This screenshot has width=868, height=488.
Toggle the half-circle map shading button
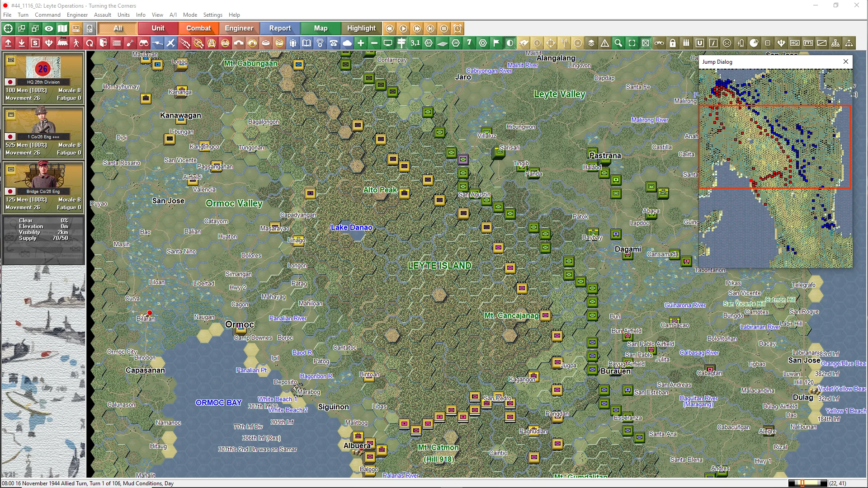tap(510, 43)
